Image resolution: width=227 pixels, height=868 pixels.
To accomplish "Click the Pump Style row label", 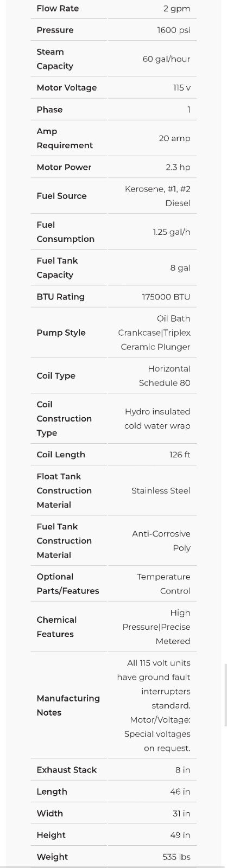I will (61, 333).
